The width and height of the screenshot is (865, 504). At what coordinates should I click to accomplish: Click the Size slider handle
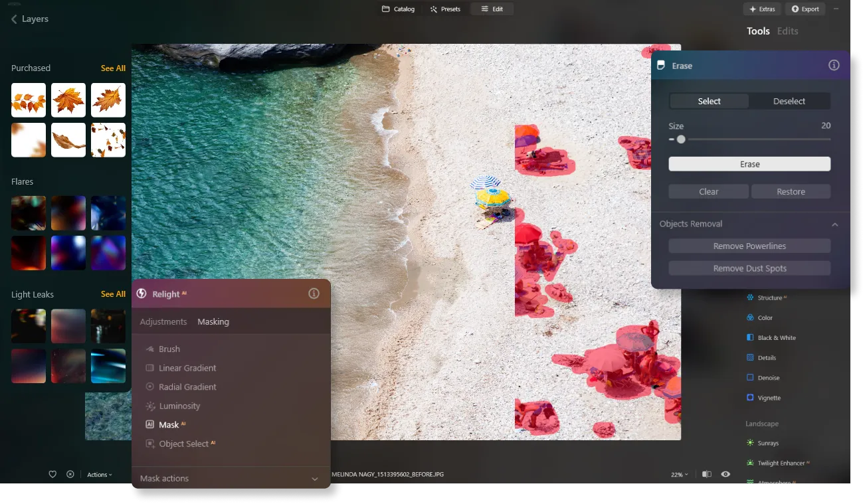(x=681, y=139)
